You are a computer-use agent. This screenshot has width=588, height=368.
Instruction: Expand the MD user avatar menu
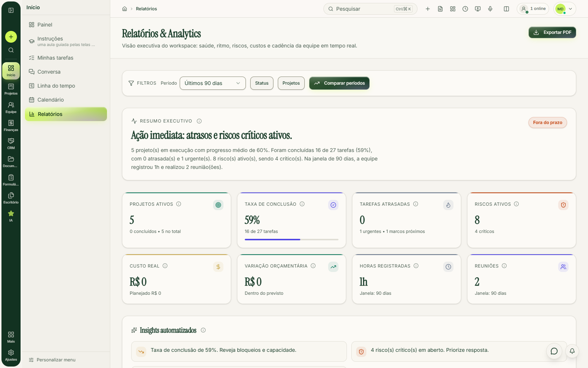coord(564,9)
